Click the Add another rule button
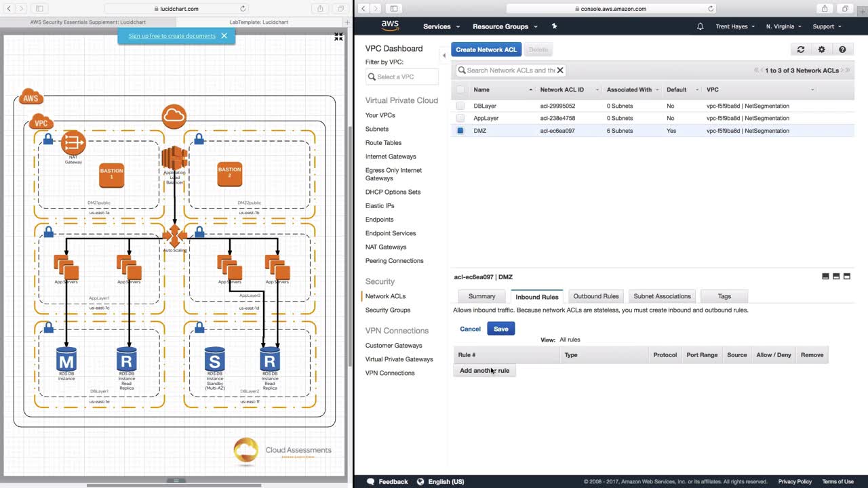The width and height of the screenshot is (868, 488). click(484, 371)
